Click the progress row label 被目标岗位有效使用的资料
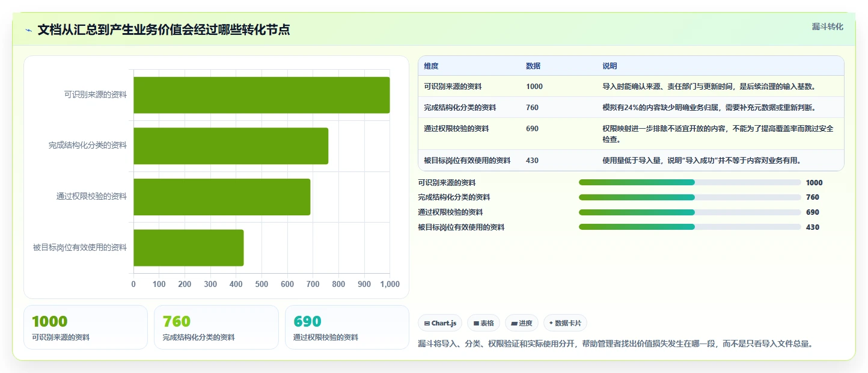This screenshot has width=868, height=373. point(461,227)
